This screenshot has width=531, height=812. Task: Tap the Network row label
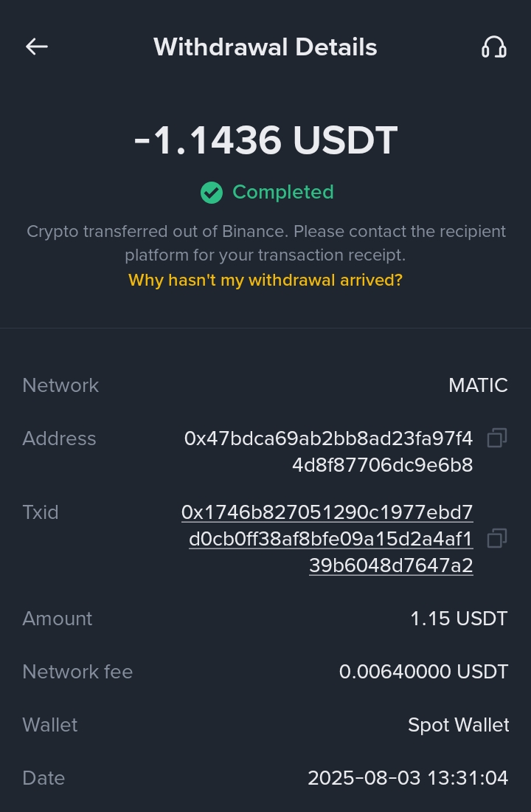point(60,385)
